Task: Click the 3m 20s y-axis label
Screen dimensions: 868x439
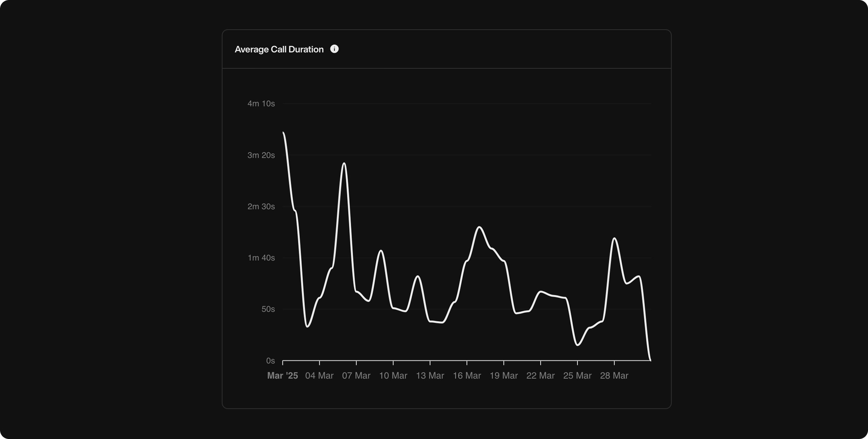Action: point(261,155)
